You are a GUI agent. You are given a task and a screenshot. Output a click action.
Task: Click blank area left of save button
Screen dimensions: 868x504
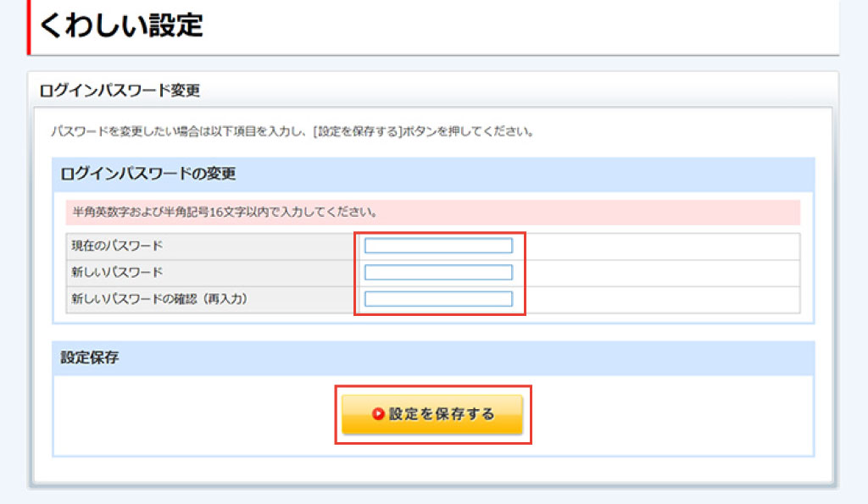coord(195,415)
